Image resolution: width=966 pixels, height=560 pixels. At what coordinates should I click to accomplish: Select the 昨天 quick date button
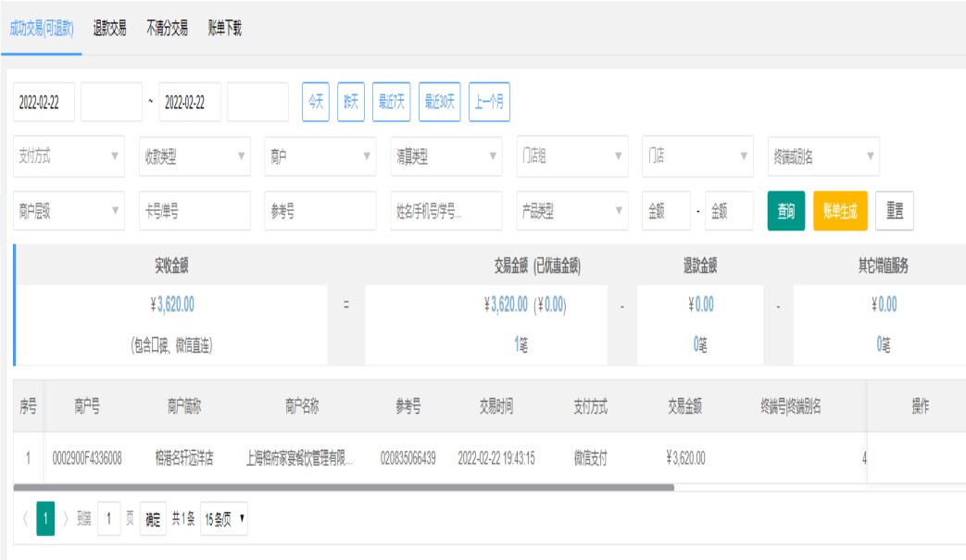pyautogui.click(x=351, y=103)
